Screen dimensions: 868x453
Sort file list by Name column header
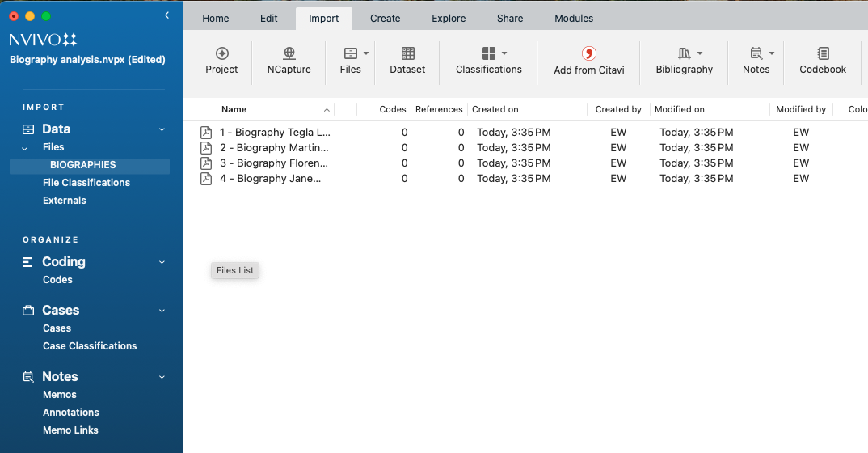pyautogui.click(x=234, y=109)
